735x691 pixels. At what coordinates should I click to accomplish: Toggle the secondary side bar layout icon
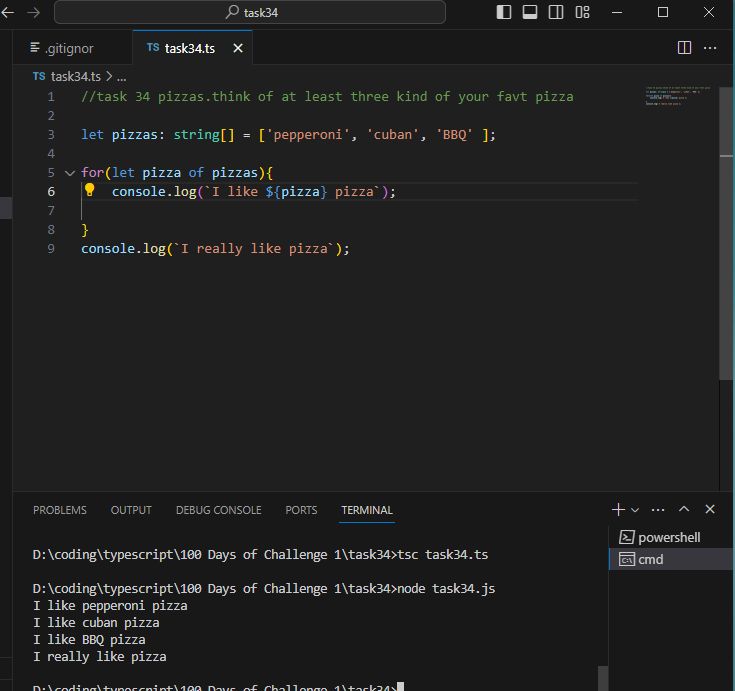coord(556,12)
